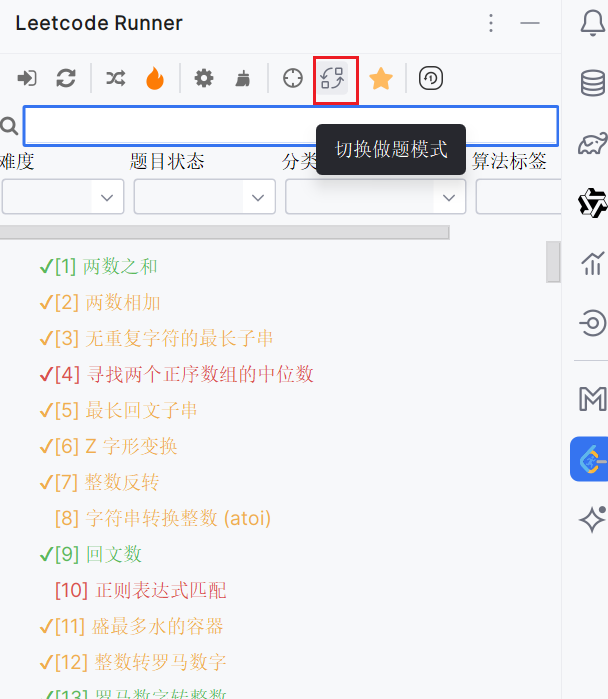Click the locate crosshair target icon
Image resolution: width=608 pixels, height=699 pixels.
point(293,78)
